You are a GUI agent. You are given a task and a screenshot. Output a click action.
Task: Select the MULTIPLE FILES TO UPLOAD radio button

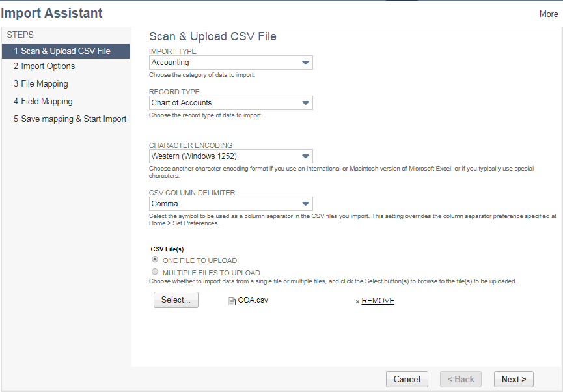coord(154,272)
